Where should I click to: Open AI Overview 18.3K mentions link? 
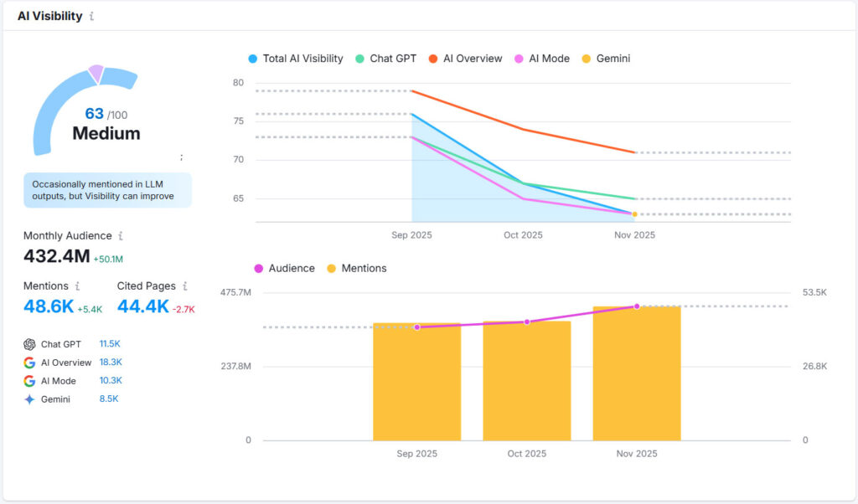coord(111,363)
